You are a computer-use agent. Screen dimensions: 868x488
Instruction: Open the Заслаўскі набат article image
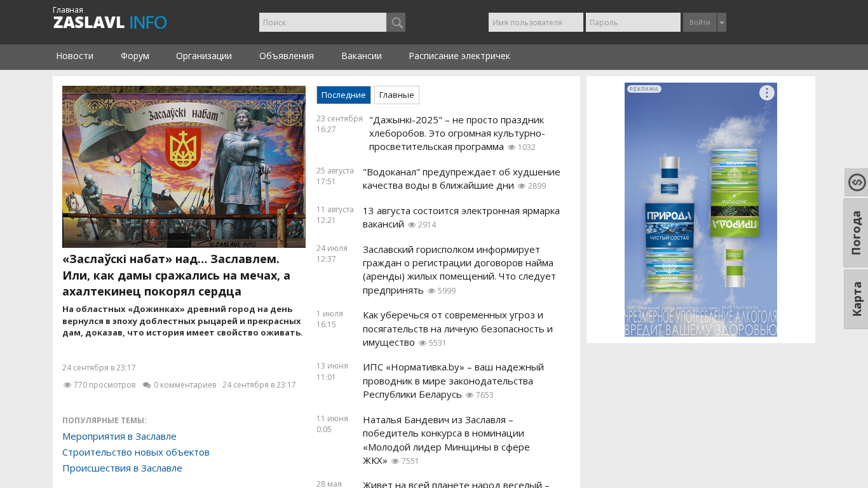coord(184,166)
